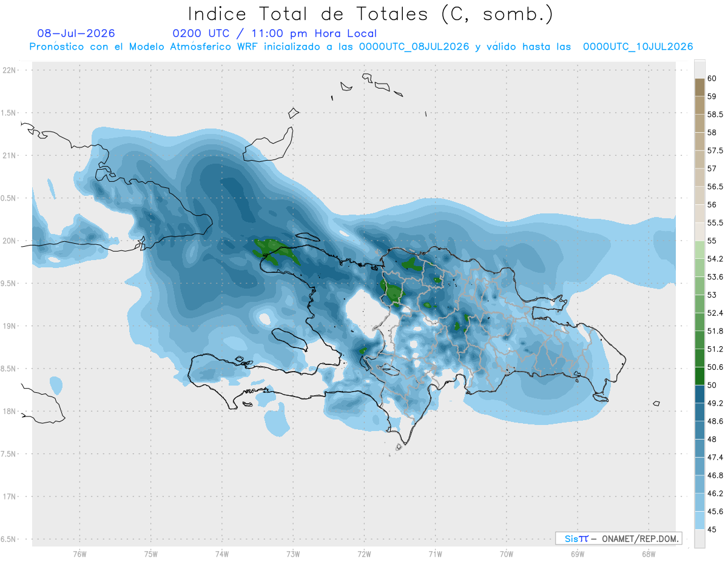The width and height of the screenshot is (728, 562).
Task: Click the longitude label '73W'
Action: click(293, 554)
